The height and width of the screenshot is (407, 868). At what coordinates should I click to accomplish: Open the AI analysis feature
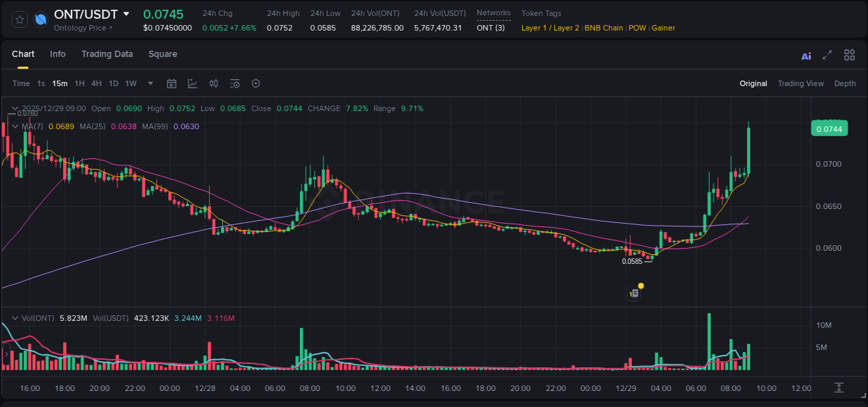(806, 54)
